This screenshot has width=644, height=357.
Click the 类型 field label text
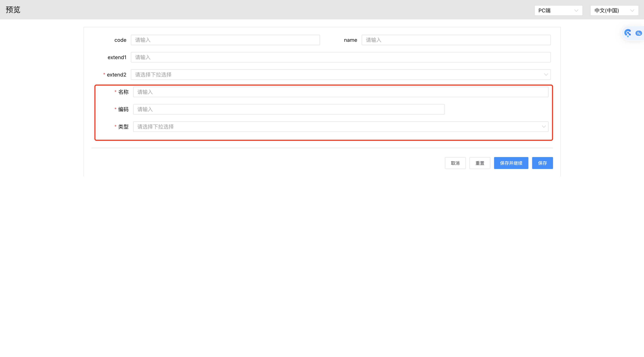click(x=123, y=127)
